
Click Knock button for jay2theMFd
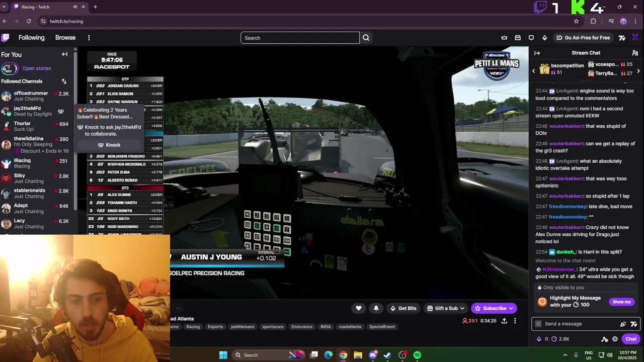pyautogui.click(x=109, y=145)
